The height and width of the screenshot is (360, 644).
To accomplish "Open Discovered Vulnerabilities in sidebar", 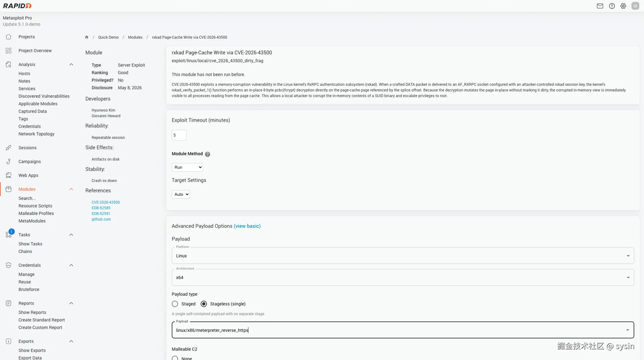I will (x=44, y=96).
